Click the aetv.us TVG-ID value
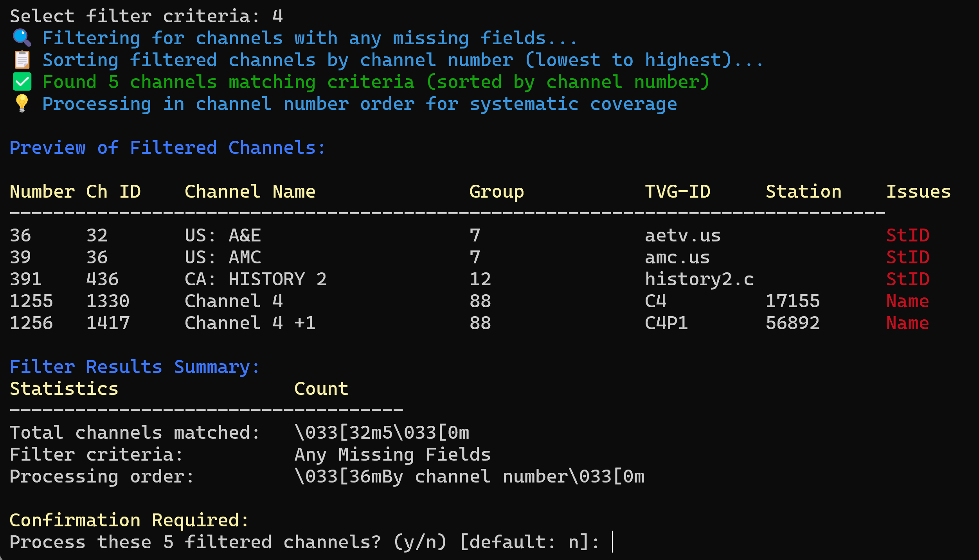The height and width of the screenshot is (560, 979). (x=682, y=236)
